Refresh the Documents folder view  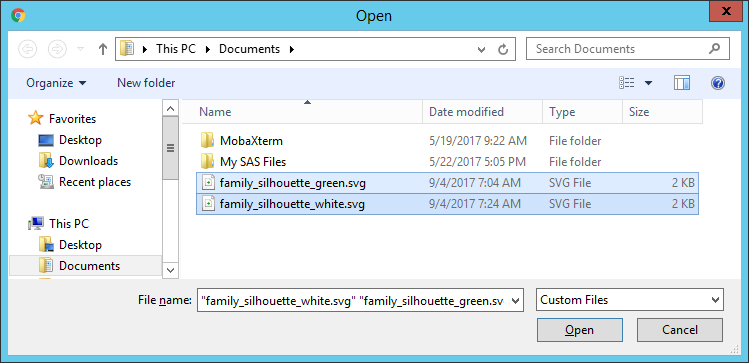click(503, 49)
